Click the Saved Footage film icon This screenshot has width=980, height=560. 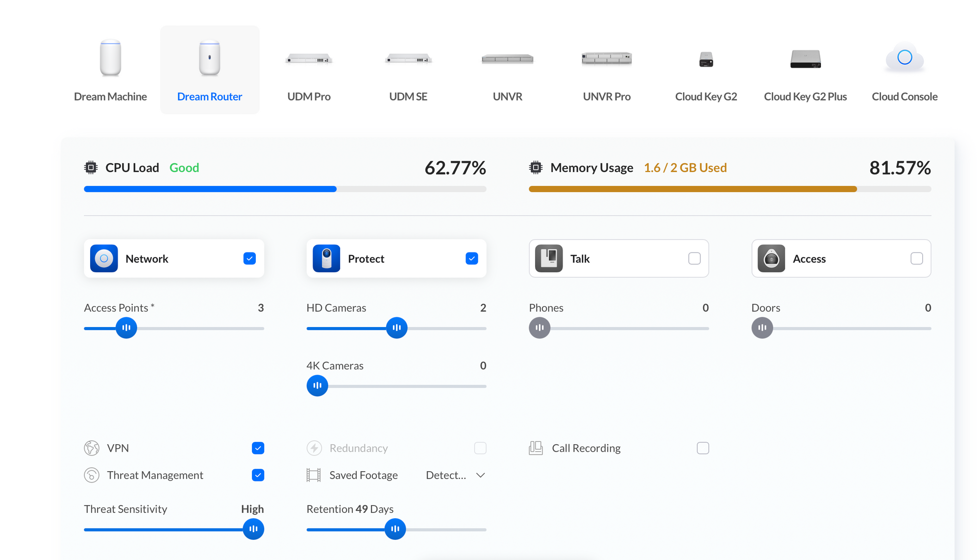tap(314, 475)
